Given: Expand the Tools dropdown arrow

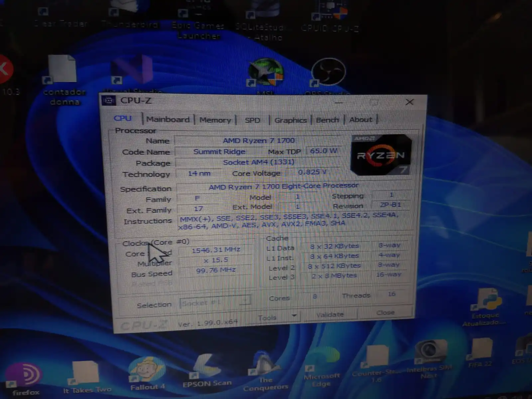Looking at the screenshot, I should (x=294, y=315).
